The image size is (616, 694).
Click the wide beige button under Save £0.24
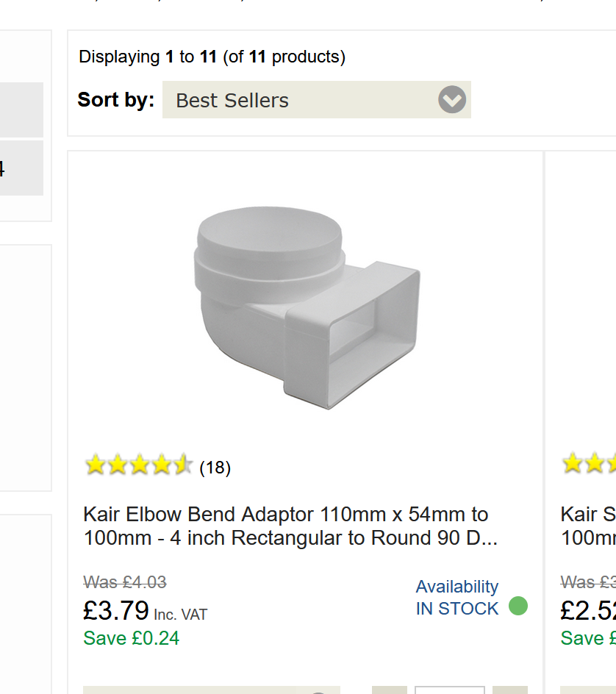212,690
